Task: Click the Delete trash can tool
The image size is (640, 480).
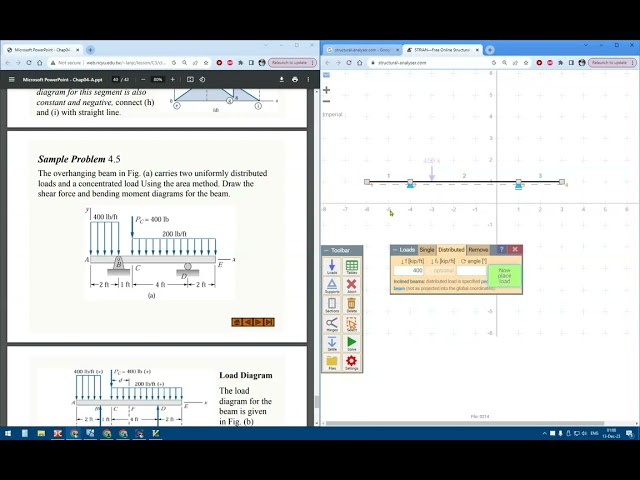Action: pyautogui.click(x=351, y=305)
